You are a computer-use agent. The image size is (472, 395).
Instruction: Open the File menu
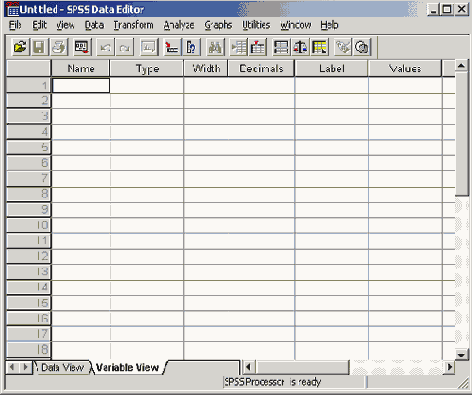(x=15, y=25)
